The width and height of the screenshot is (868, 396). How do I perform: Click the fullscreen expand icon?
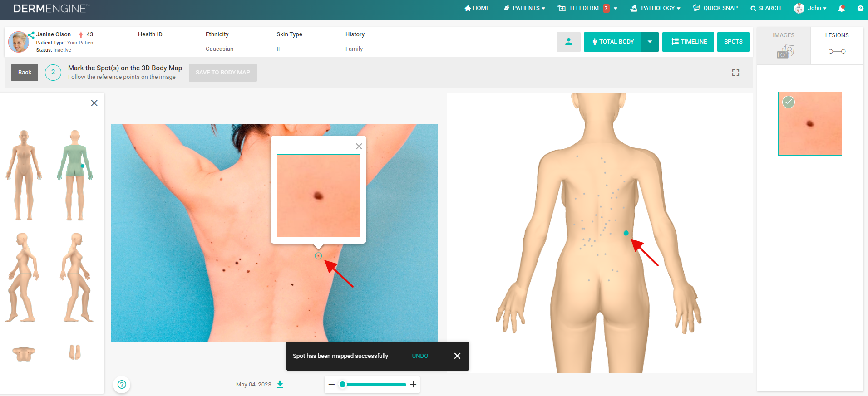point(735,73)
